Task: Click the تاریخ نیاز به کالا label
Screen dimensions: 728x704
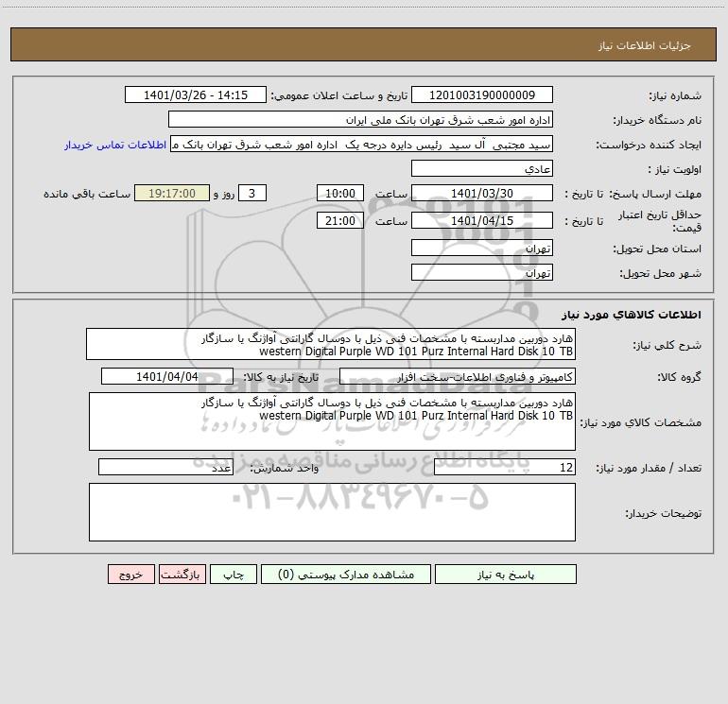Action: point(281,377)
